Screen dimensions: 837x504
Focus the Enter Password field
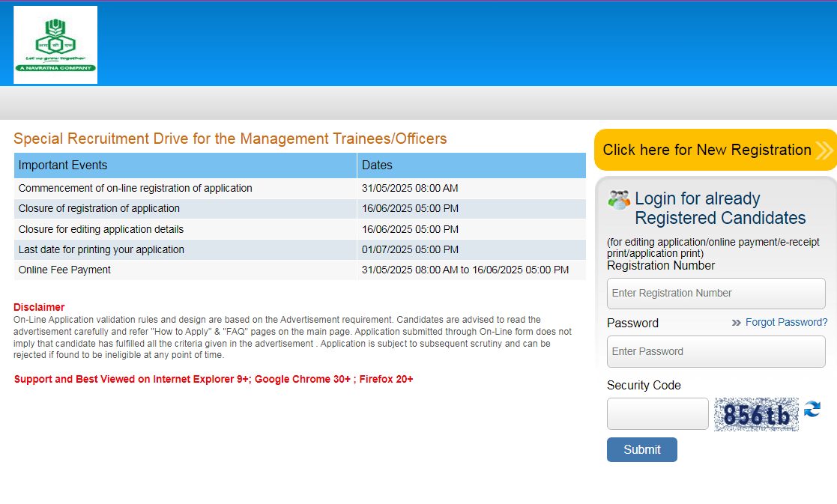[716, 351]
